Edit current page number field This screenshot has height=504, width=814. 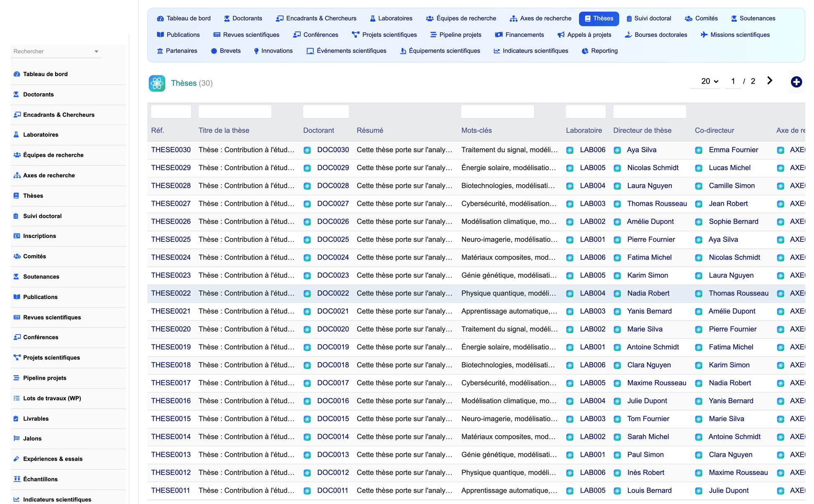point(733,81)
